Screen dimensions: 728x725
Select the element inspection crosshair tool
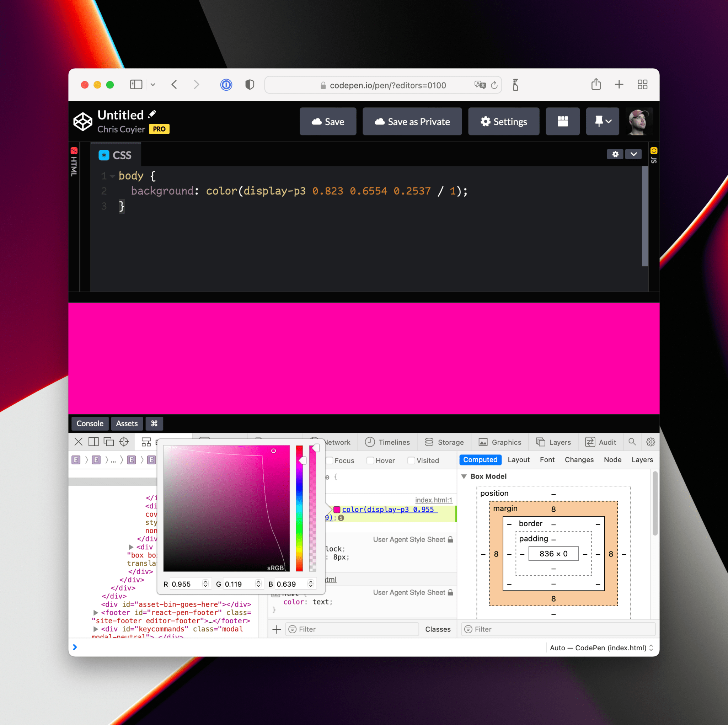tap(124, 441)
